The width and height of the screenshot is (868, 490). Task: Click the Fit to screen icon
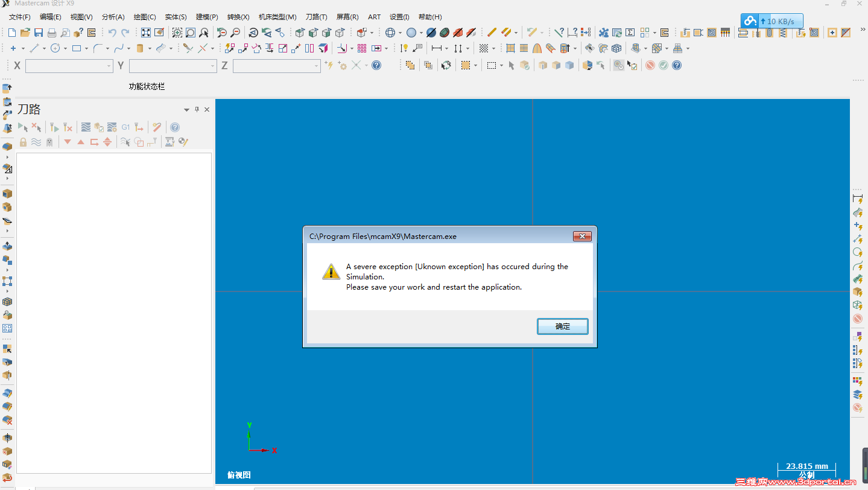tap(146, 33)
